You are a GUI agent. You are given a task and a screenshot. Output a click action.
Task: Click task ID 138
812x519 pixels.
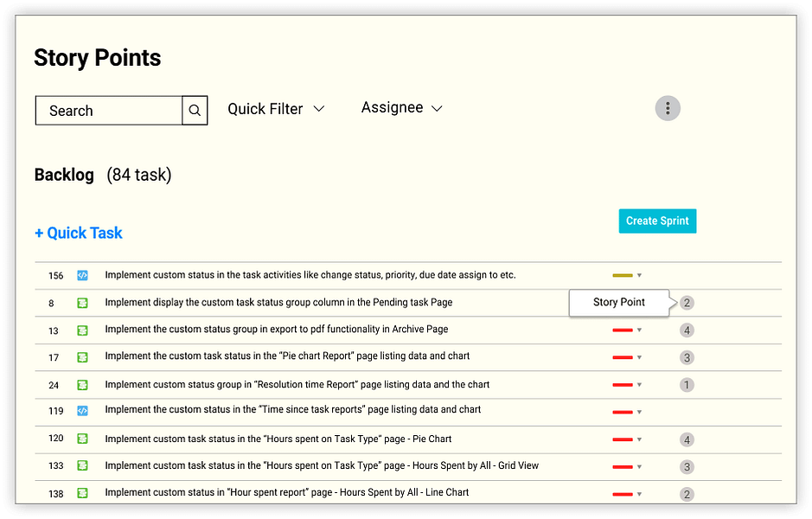(x=56, y=494)
